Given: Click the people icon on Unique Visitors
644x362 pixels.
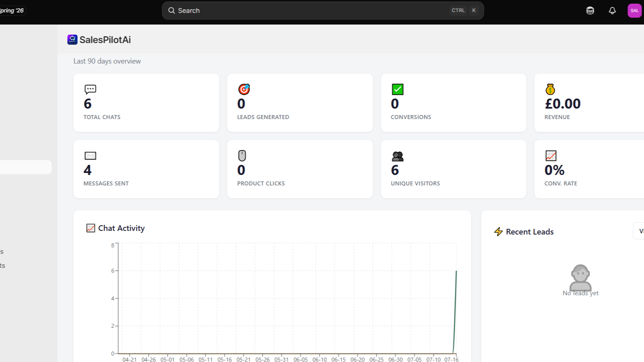Looking at the screenshot, I should [x=398, y=156].
